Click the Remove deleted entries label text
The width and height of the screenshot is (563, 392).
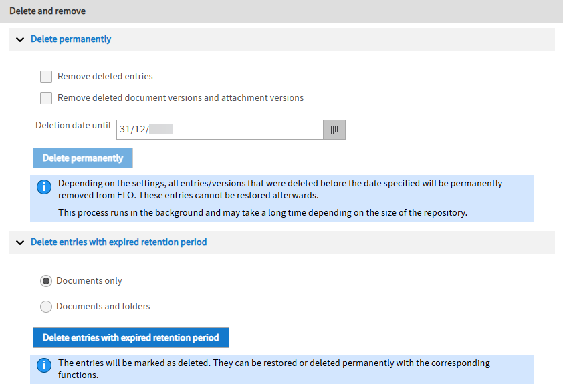click(105, 77)
